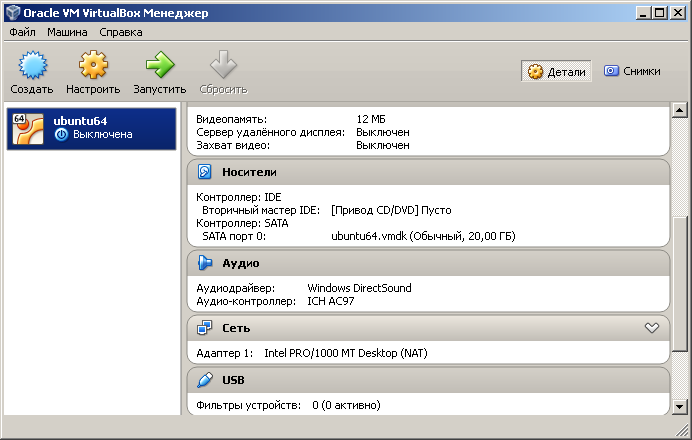Click the Сервер удалённого дисплея label
This screenshot has width=692, height=440.
pos(271,132)
